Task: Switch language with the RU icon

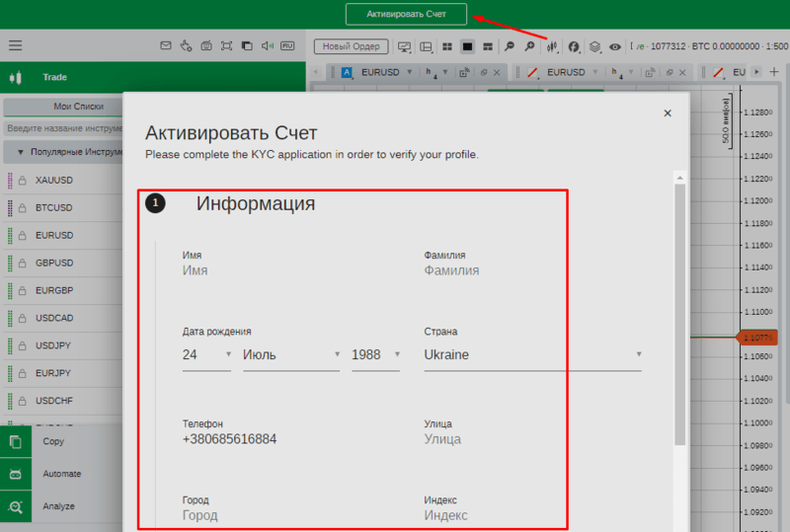Action: tap(287, 45)
